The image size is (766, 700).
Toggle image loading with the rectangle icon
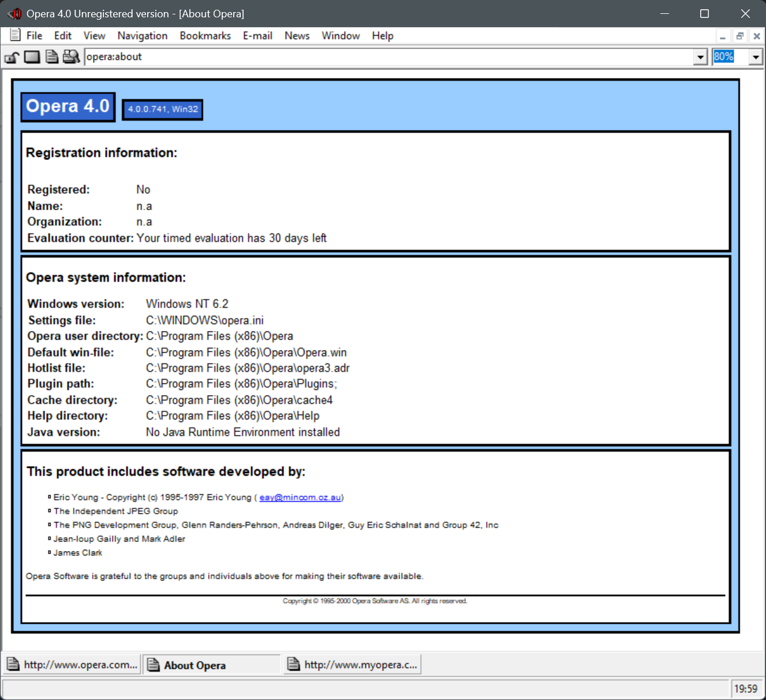click(x=32, y=57)
